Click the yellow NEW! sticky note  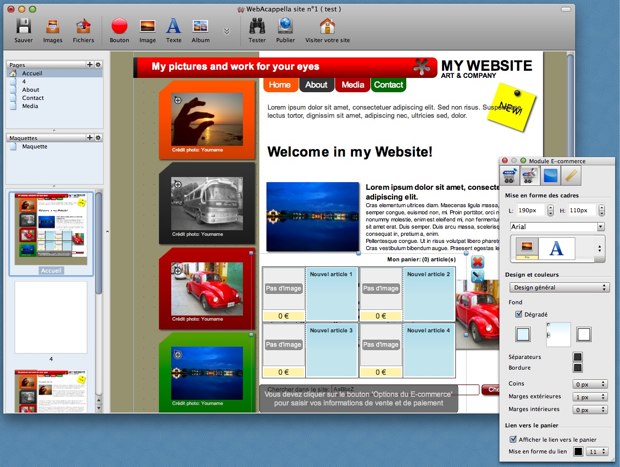[511, 107]
